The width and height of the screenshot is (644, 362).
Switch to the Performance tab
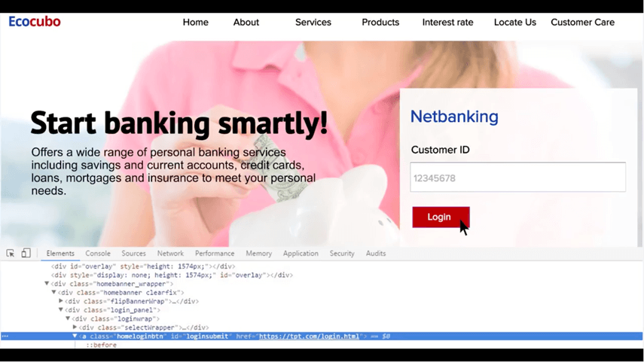coord(215,254)
